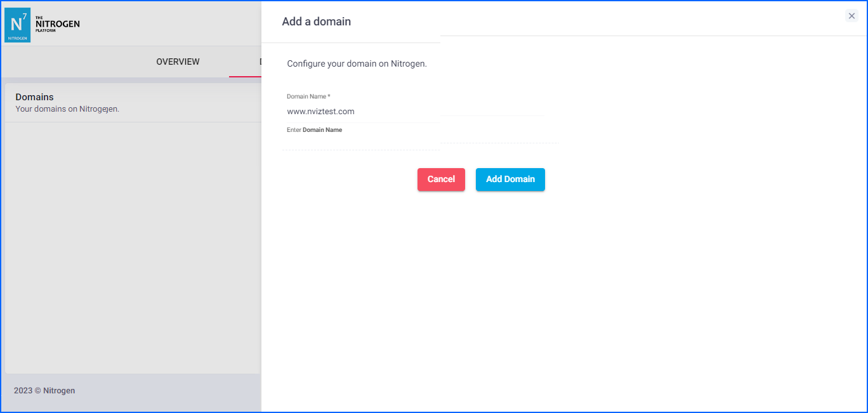868x413 pixels.
Task: Select the partially hidden tab beside Overview
Action: [x=260, y=62]
